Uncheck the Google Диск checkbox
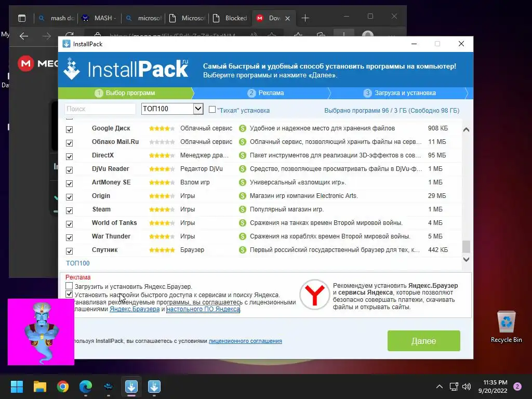 pyautogui.click(x=69, y=129)
